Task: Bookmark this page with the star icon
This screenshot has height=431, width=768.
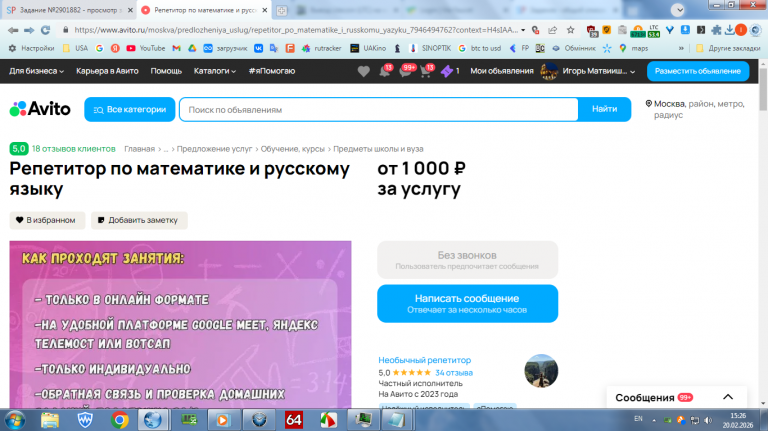Action: coord(571,30)
